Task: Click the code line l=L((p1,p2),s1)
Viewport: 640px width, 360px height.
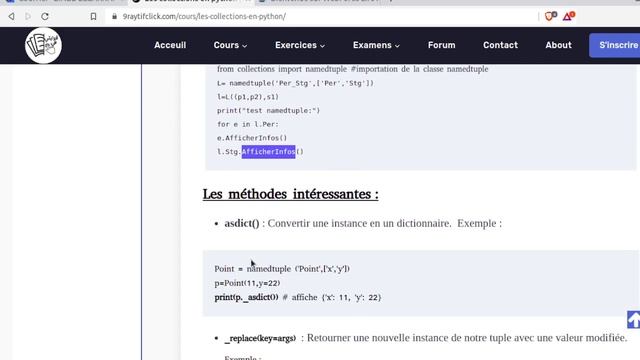Action: point(248,97)
